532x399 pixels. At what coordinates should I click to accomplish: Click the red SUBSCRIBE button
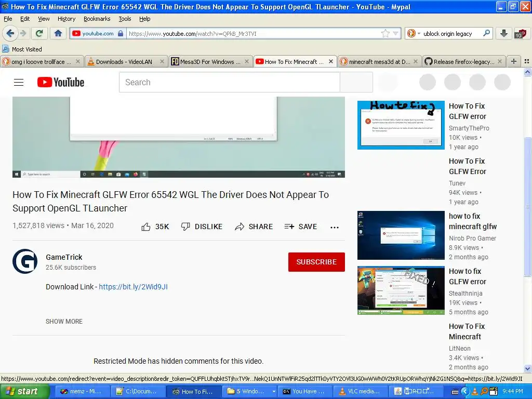tap(316, 262)
